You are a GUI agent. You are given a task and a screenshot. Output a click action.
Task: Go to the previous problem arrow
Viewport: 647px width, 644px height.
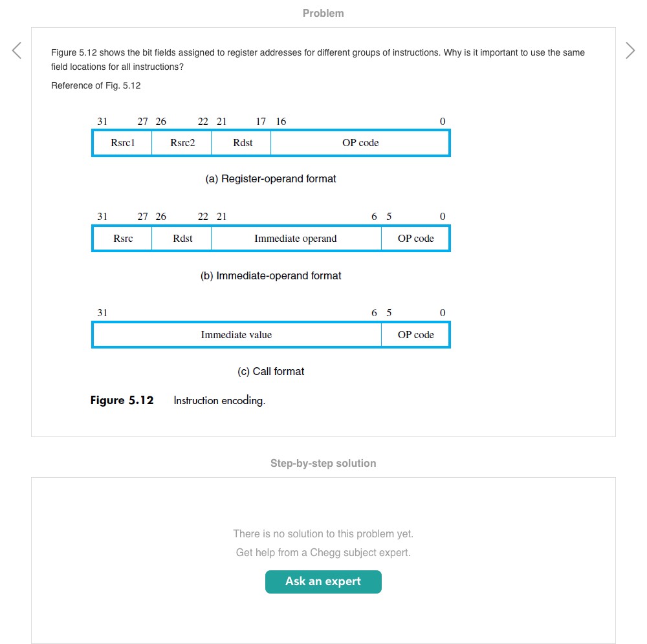17,50
